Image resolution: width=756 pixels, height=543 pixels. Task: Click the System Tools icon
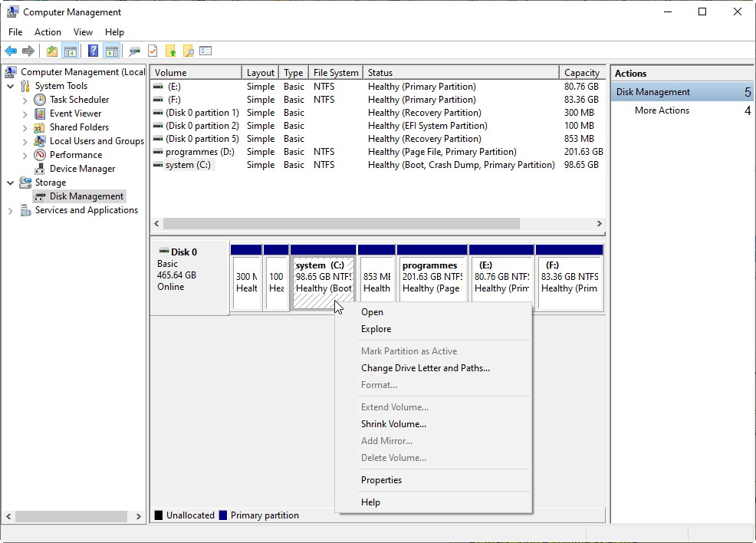click(x=25, y=86)
